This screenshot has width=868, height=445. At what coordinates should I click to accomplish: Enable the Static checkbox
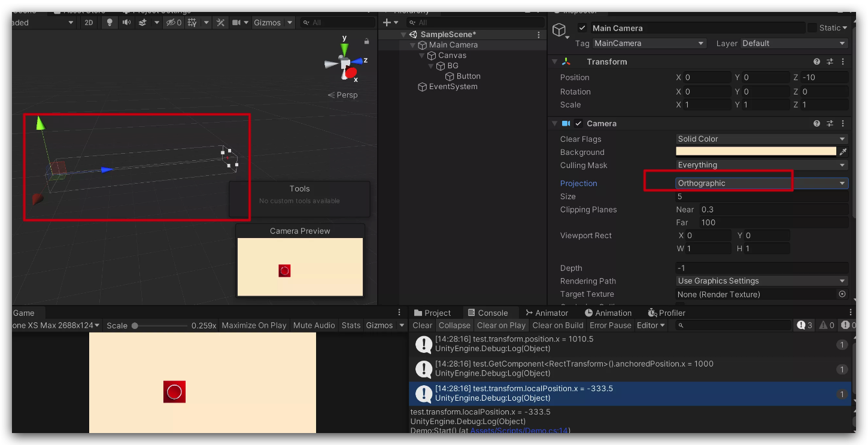click(x=812, y=28)
